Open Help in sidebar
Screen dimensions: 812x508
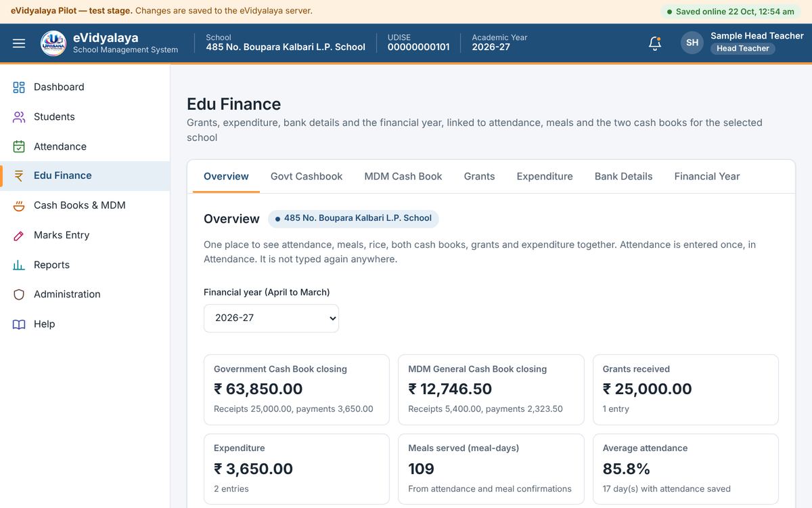click(85, 324)
